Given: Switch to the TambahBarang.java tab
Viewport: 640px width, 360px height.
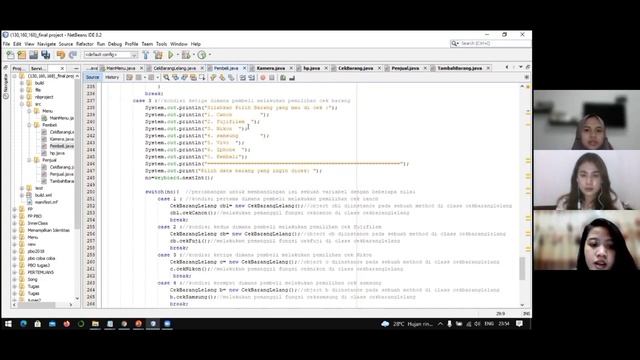Looking at the screenshot, I should tap(460, 68).
